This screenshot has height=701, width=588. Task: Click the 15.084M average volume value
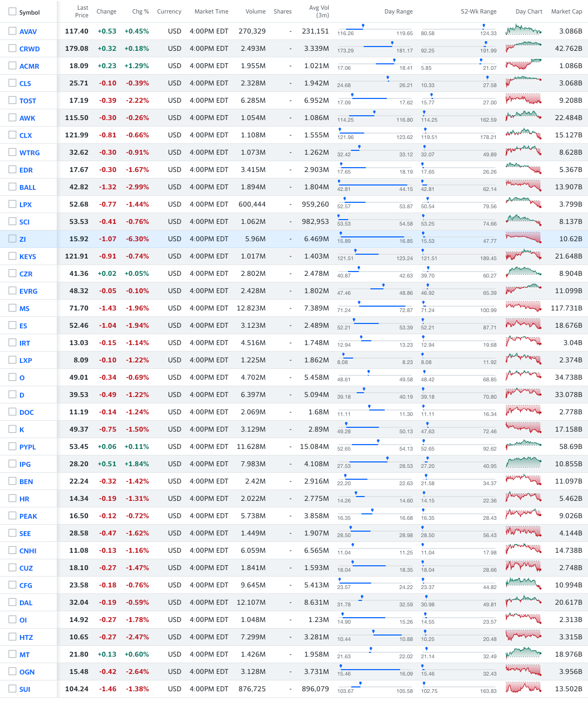pos(315,447)
